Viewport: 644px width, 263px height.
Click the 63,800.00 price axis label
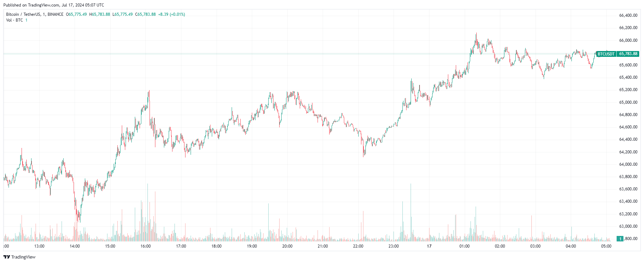[628, 177]
